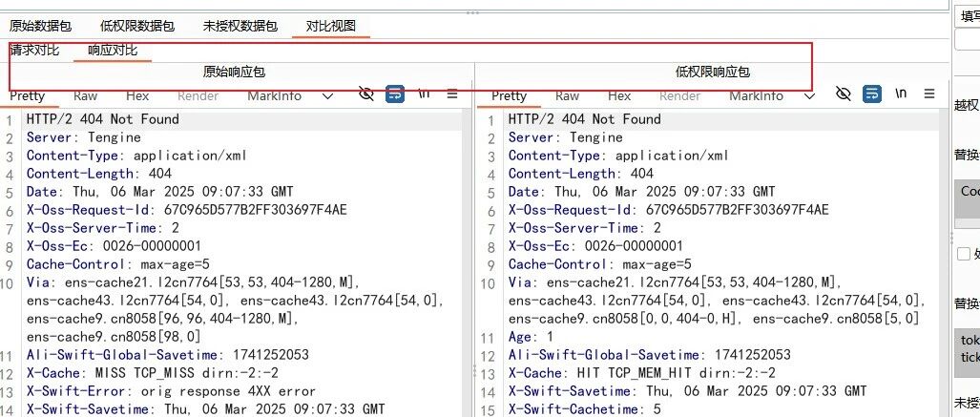The height and width of the screenshot is (417, 980).
Task: Toggle line wrap icon in 低权限响应包 pane
Action: tap(872, 94)
